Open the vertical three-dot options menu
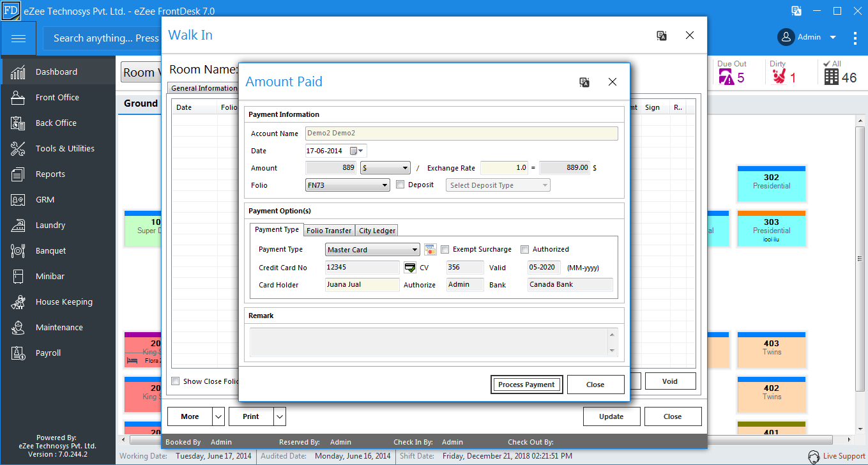 pos(855,38)
